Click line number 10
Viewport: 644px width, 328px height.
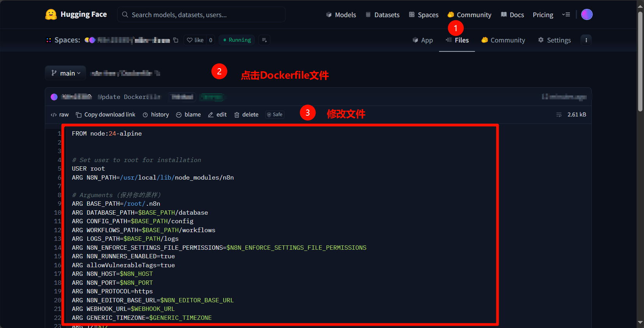[x=58, y=213]
